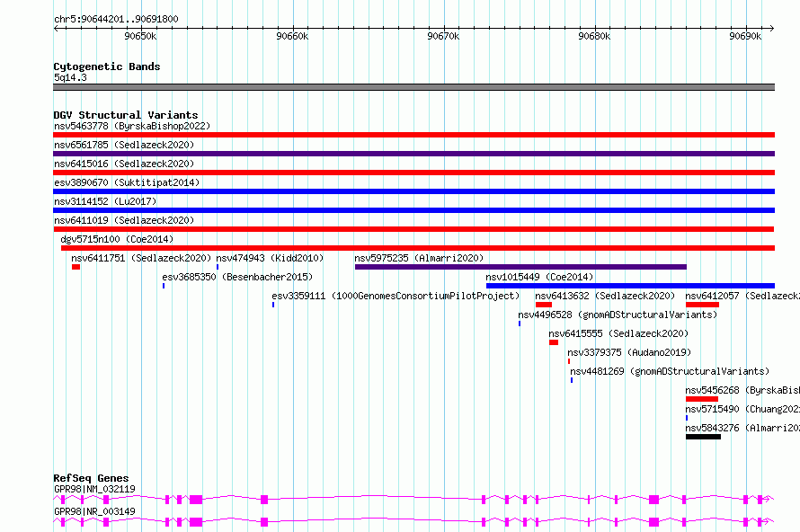The image size is (800, 532).
Task: Click the dgv5715n100 (Coe2014) variant label
Action: pos(117,239)
